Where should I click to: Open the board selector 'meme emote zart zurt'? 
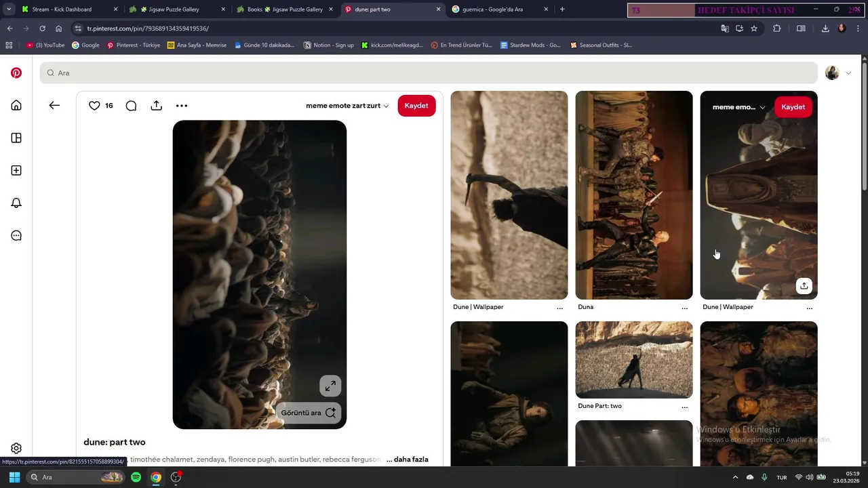pos(347,106)
